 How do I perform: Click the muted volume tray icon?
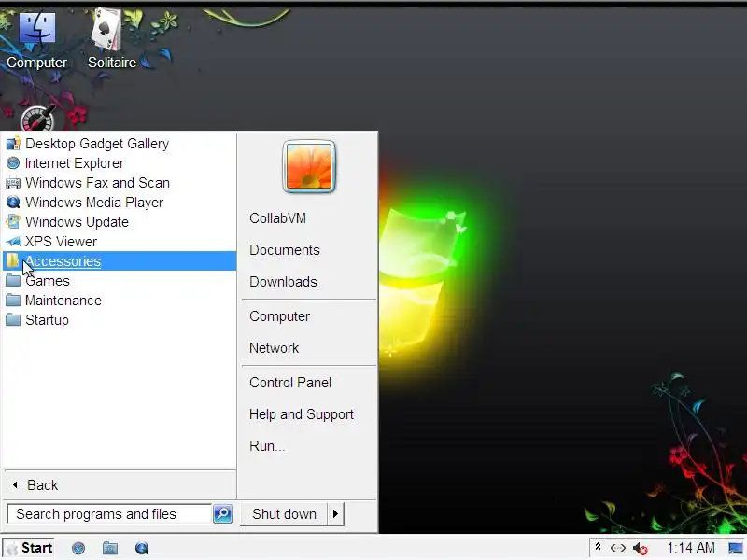(641, 549)
